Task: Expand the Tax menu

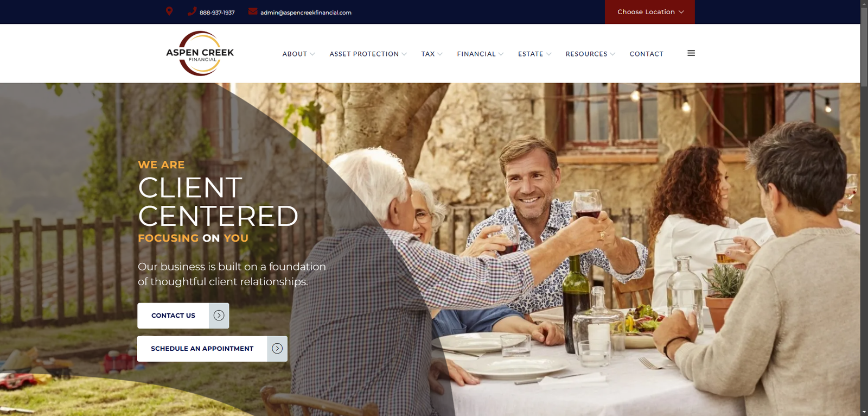Action: [x=432, y=54]
